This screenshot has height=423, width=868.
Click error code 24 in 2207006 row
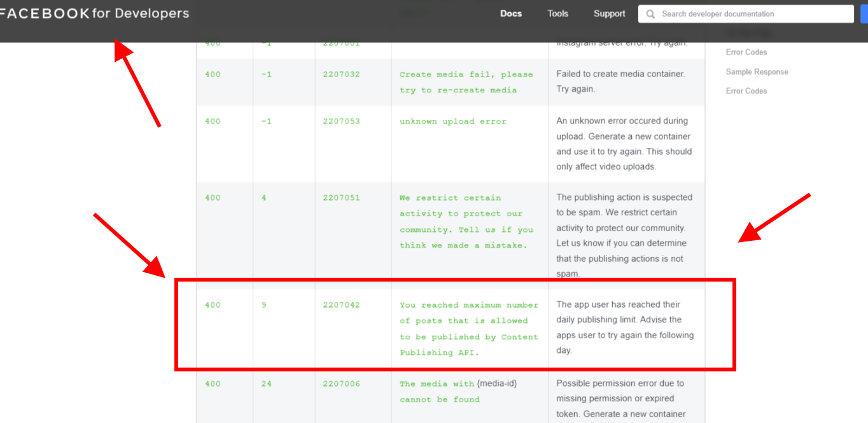point(266,384)
